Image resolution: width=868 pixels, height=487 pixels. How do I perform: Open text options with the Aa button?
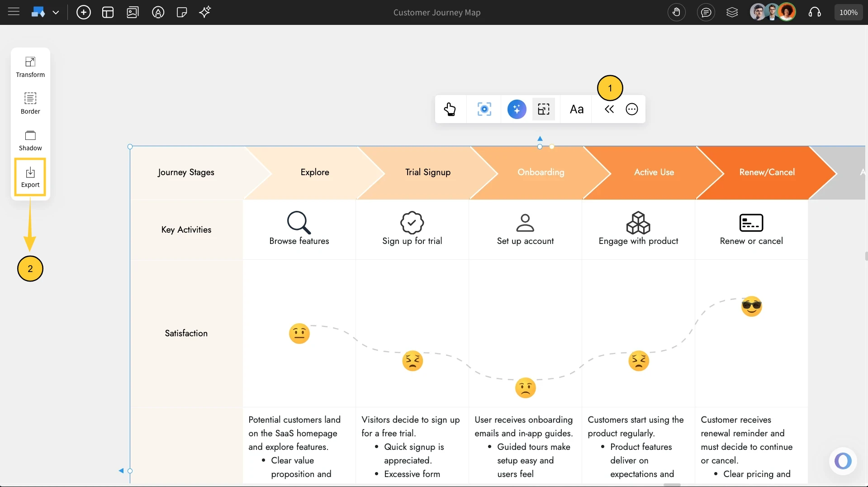click(x=576, y=109)
